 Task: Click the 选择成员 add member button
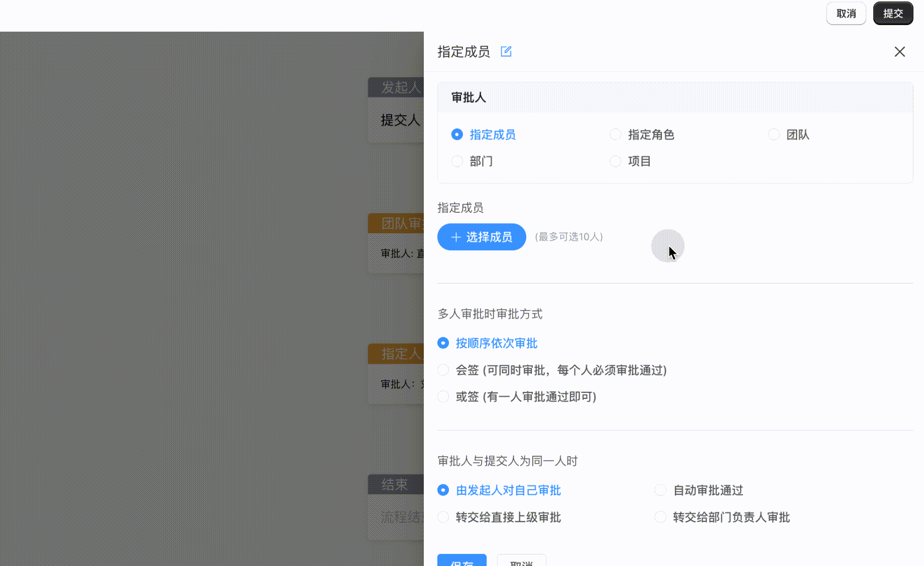point(482,237)
